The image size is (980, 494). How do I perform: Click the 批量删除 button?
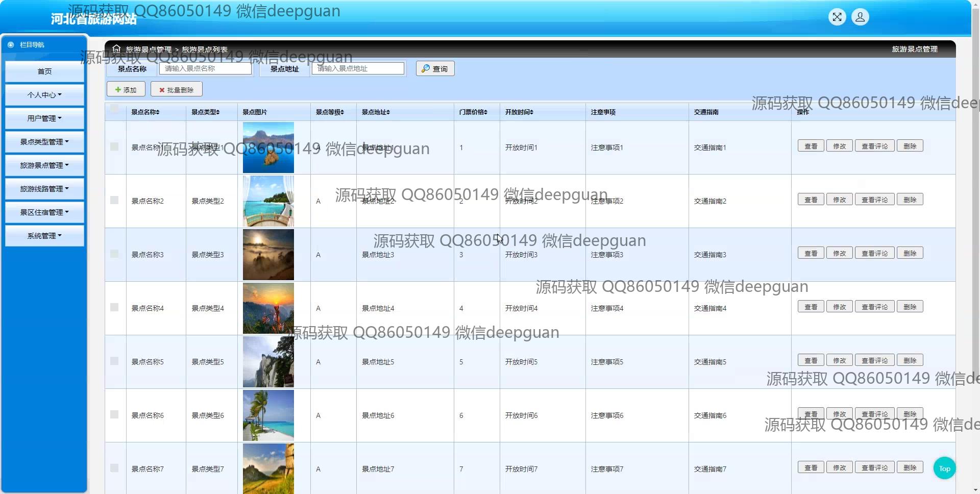[x=176, y=90]
